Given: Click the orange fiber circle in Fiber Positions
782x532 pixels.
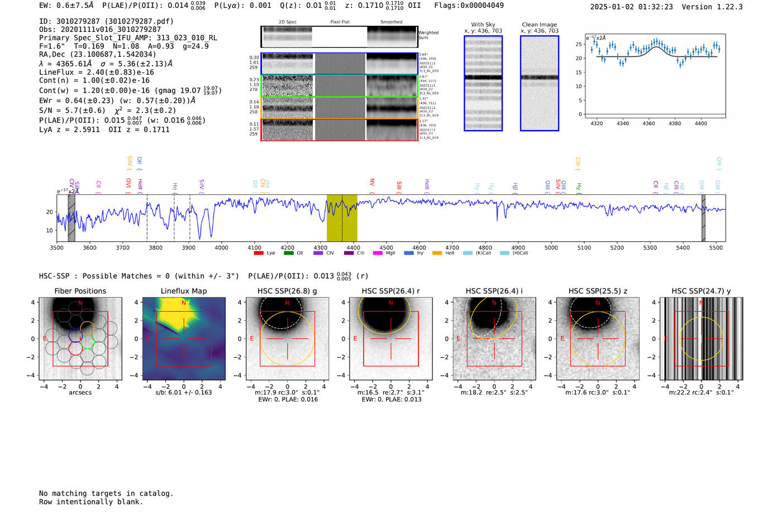Looking at the screenshot, I should tap(87, 328).
